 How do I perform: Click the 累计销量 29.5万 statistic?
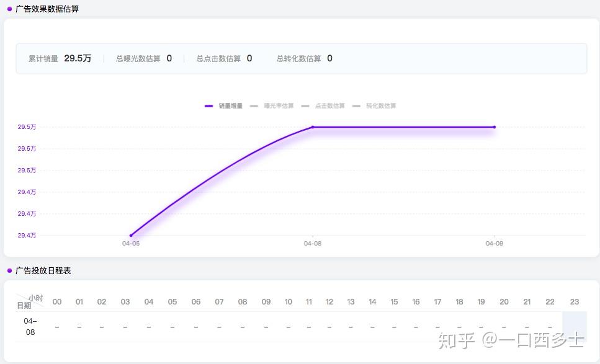point(60,58)
